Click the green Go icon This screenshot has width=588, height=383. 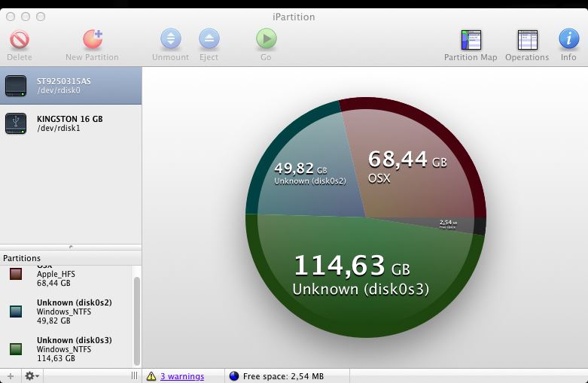coord(266,39)
